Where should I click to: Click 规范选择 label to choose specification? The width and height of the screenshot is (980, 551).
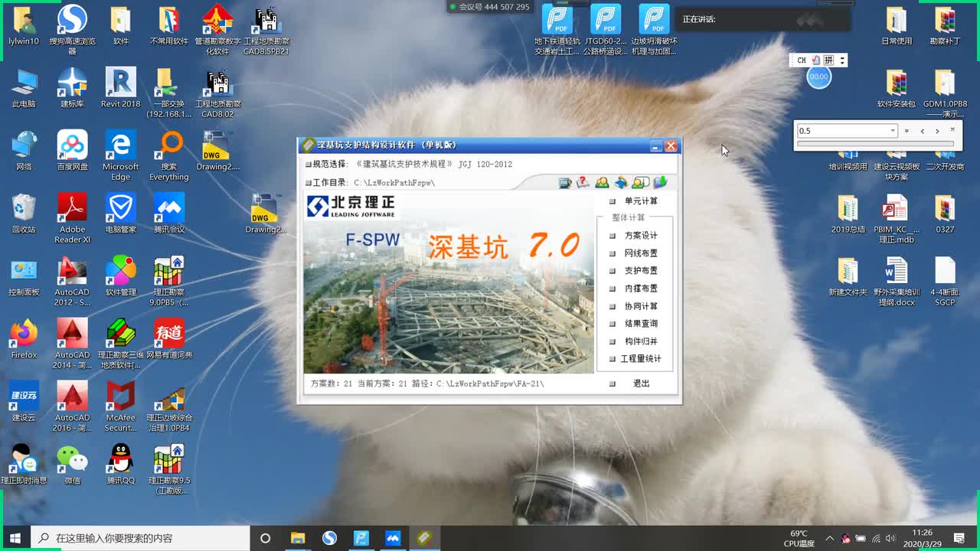(x=329, y=164)
